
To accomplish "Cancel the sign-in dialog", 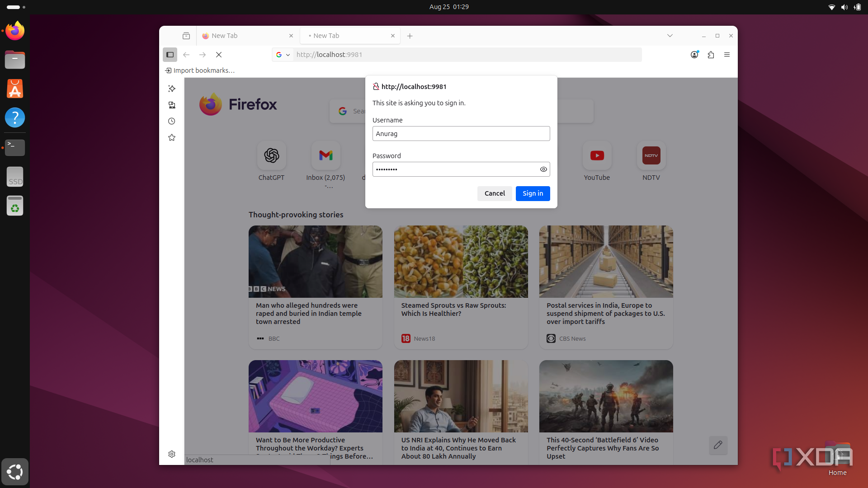I will tap(495, 193).
